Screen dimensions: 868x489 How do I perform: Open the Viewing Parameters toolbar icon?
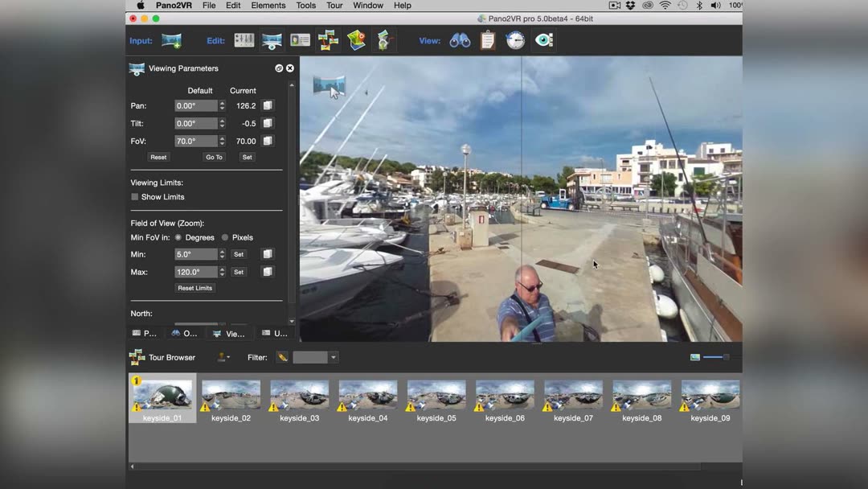(272, 41)
